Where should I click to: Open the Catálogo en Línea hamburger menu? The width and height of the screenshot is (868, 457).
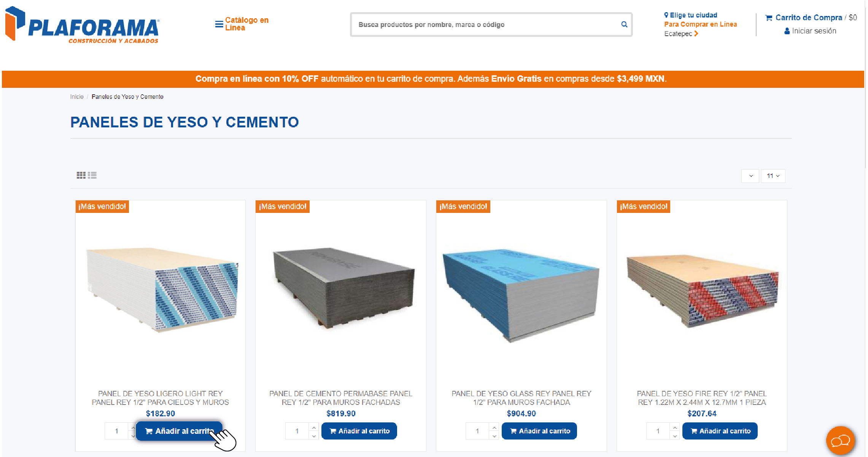(242, 24)
